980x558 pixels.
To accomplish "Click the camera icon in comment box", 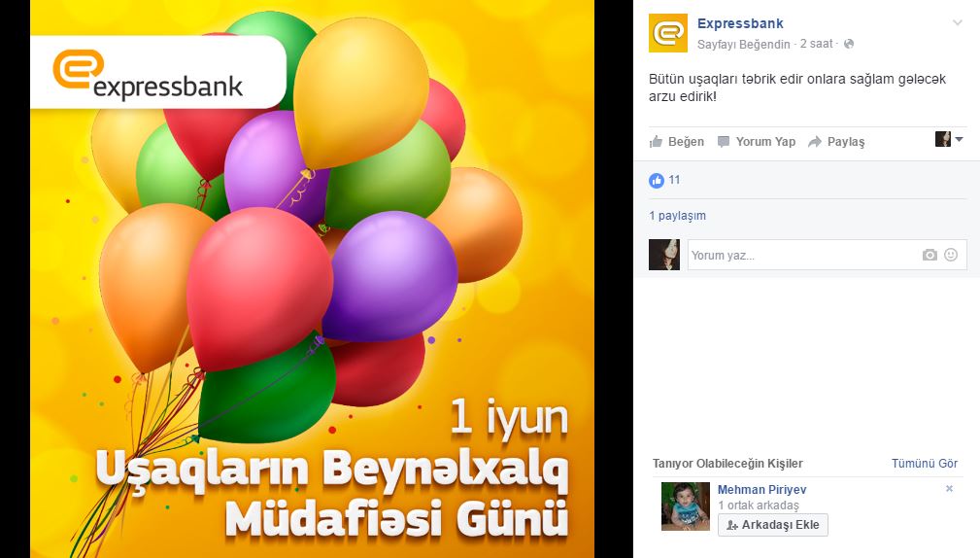I will pos(929,255).
